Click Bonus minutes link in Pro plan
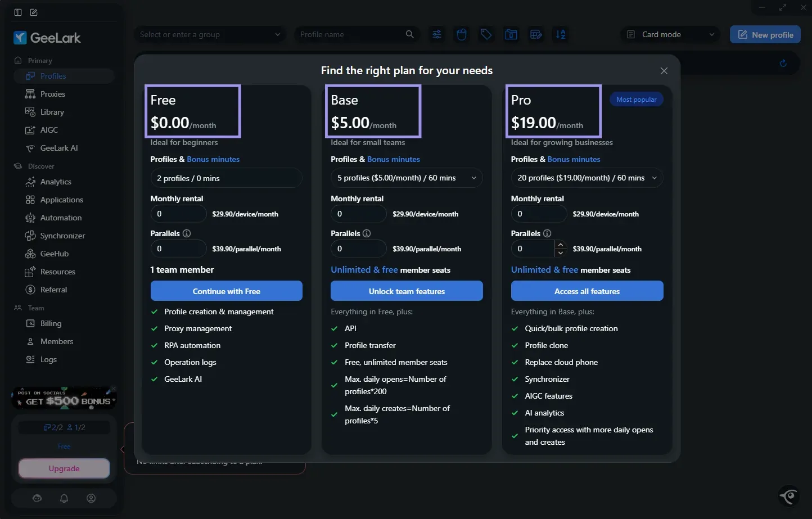812x519 pixels. pos(574,159)
